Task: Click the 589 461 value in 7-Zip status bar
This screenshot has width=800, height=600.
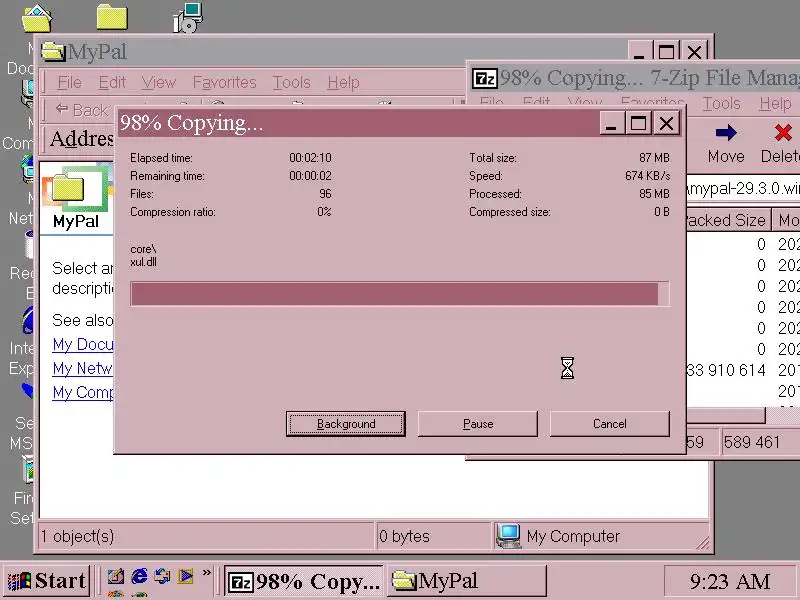Action: pyautogui.click(x=752, y=442)
